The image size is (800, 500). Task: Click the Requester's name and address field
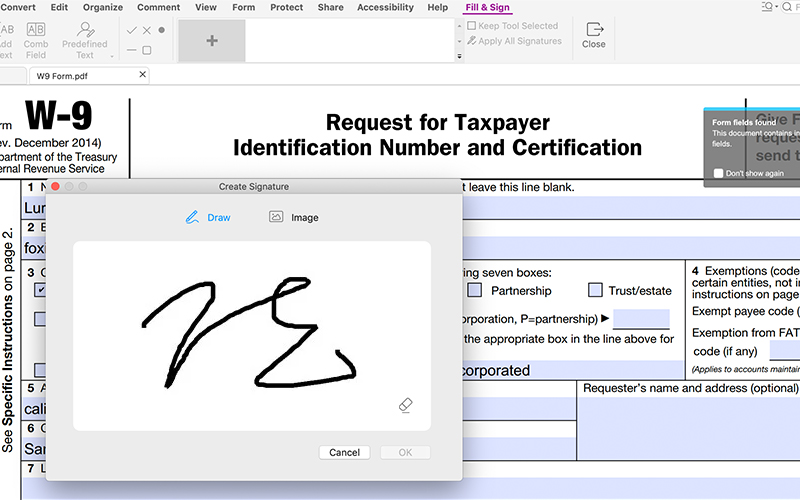pos(689,429)
